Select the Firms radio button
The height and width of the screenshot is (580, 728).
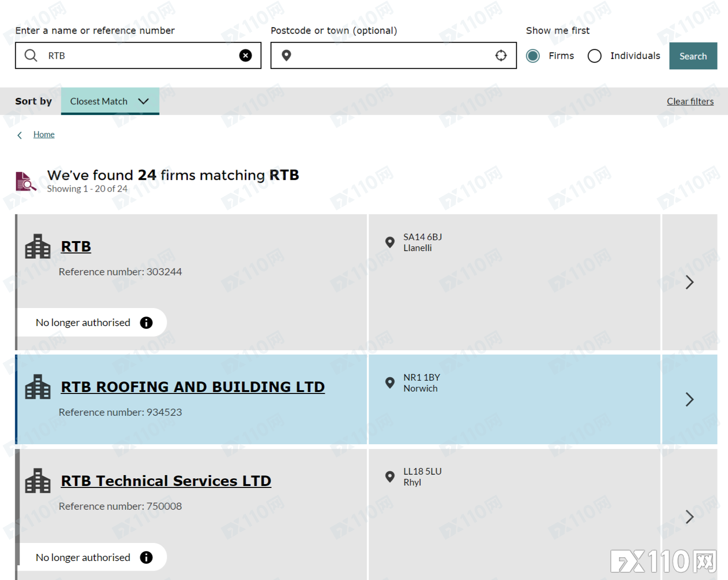point(533,56)
